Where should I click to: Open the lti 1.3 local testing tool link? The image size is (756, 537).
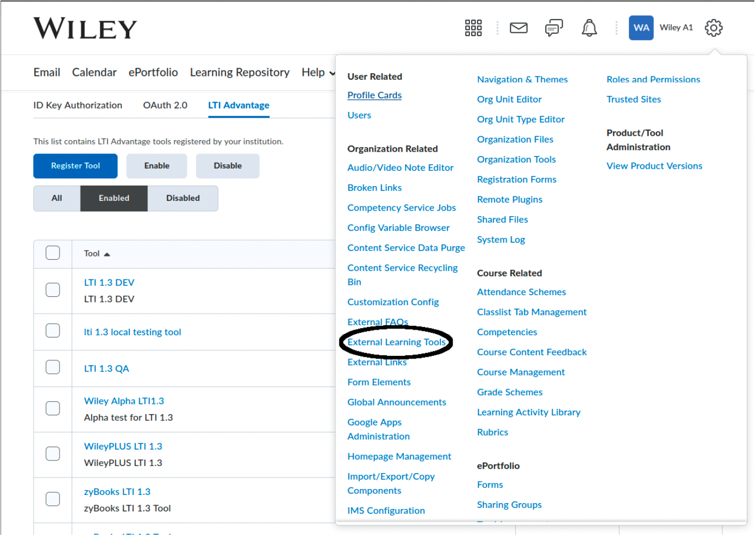click(133, 332)
